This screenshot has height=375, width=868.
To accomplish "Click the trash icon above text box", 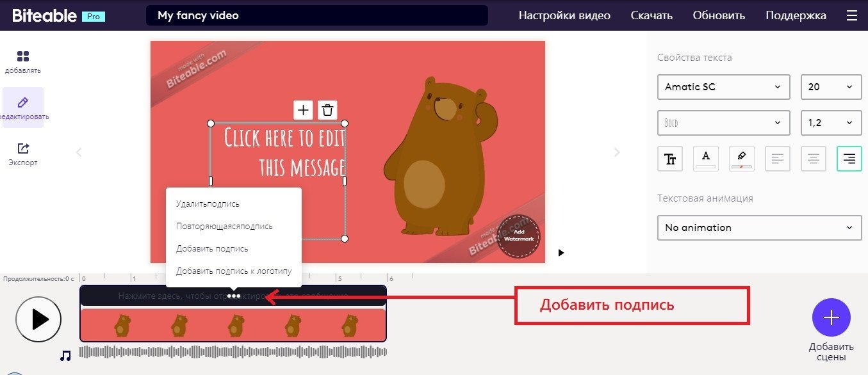I will click(327, 110).
